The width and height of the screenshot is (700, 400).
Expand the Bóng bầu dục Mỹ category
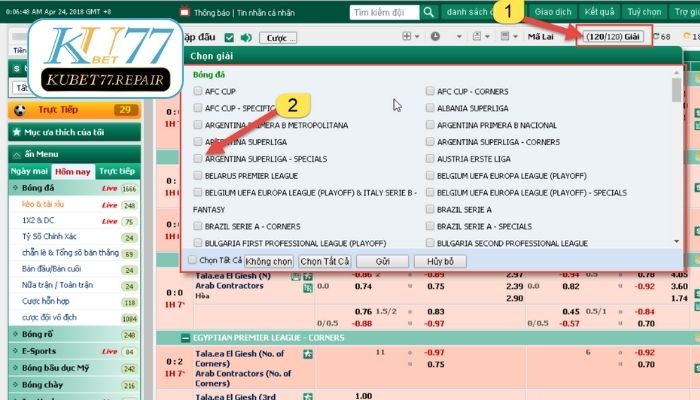[x=74, y=368]
